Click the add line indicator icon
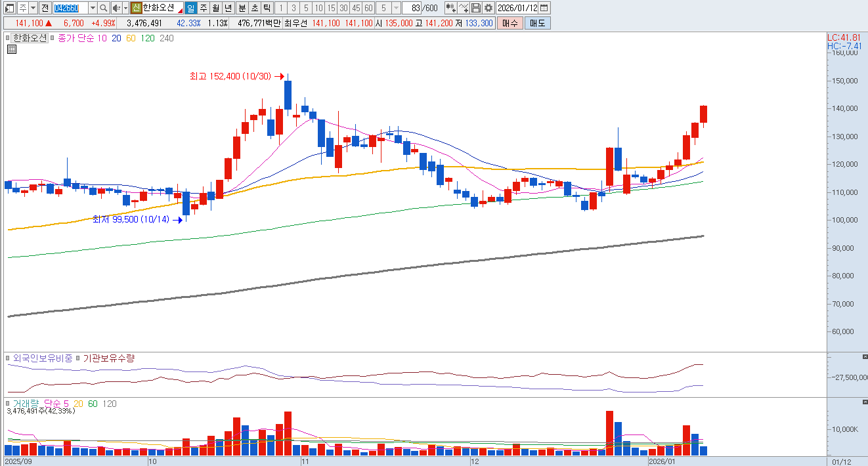 (464, 8)
